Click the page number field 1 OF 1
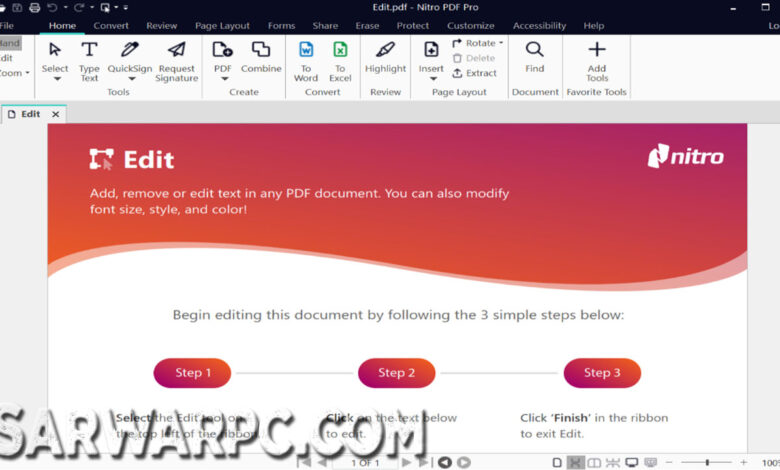Screen dimensions: 780x470 365,463
